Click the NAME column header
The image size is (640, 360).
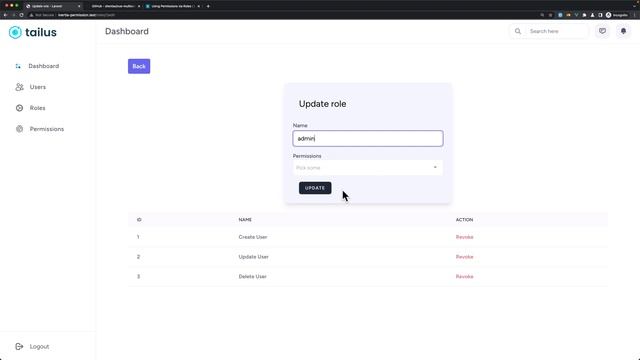point(245,220)
